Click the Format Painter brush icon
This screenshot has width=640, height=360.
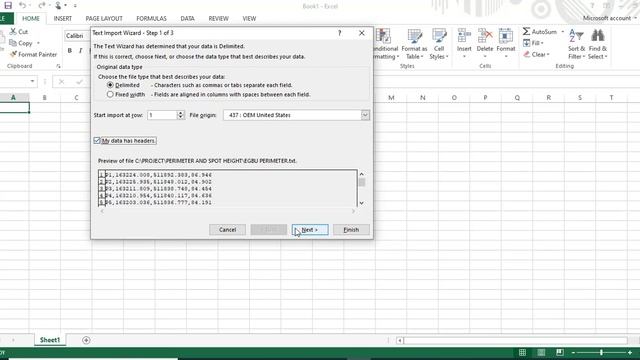click(x=13, y=54)
